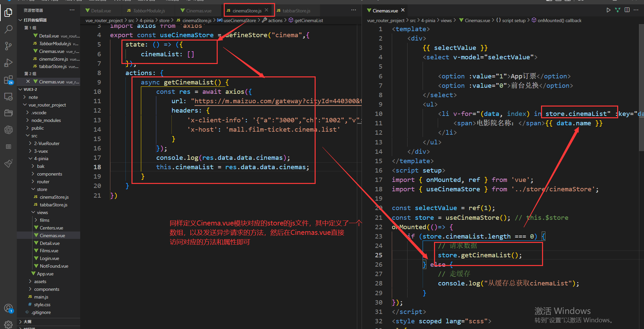Open Explorer panel more actions ellipsis
Viewport: 644px width, 329px height.
[72, 10]
